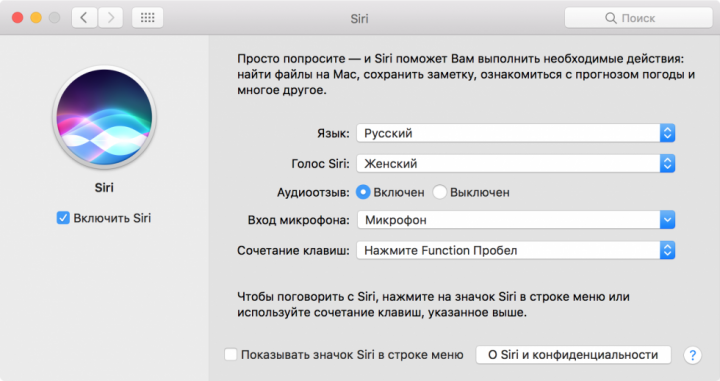Open Сочетание клавиш dropdown
This screenshot has width=720, height=381.
coord(516,250)
